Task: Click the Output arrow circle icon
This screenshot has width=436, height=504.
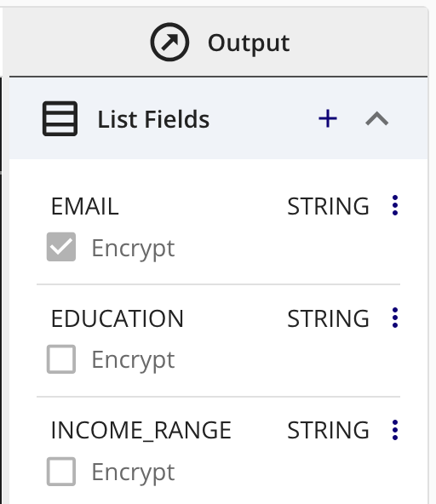Action: (x=169, y=42)
